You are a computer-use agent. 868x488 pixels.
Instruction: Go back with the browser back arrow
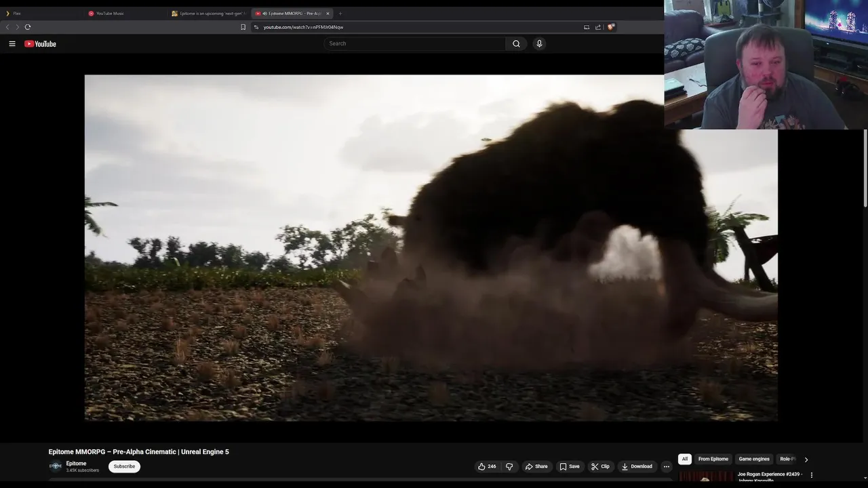point(7,27)
